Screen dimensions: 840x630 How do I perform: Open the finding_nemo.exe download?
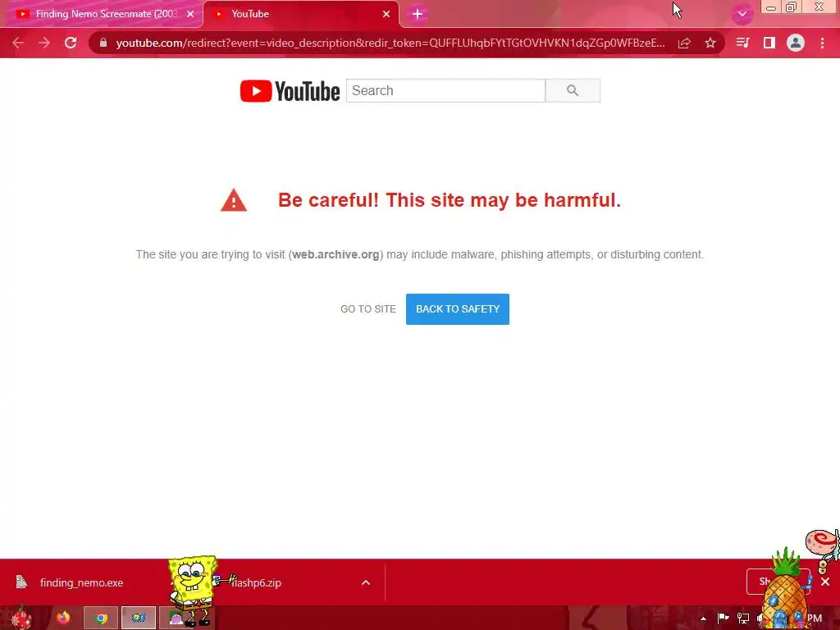(x=80, y=582)
